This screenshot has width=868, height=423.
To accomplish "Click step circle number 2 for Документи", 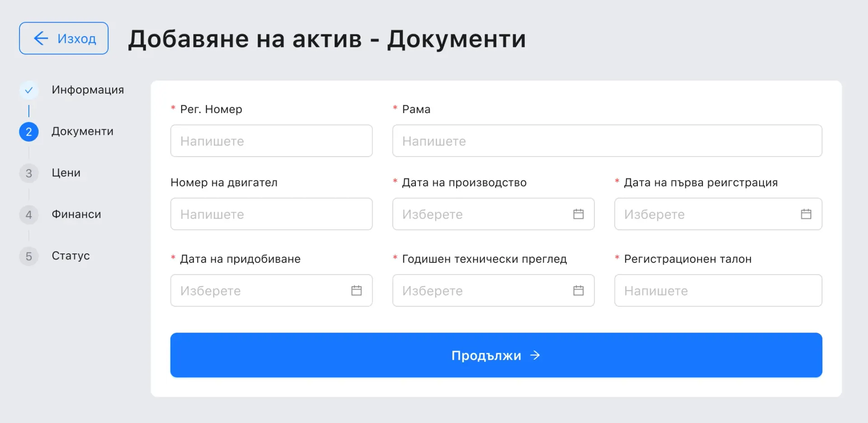I will click(x=28, y=132).
